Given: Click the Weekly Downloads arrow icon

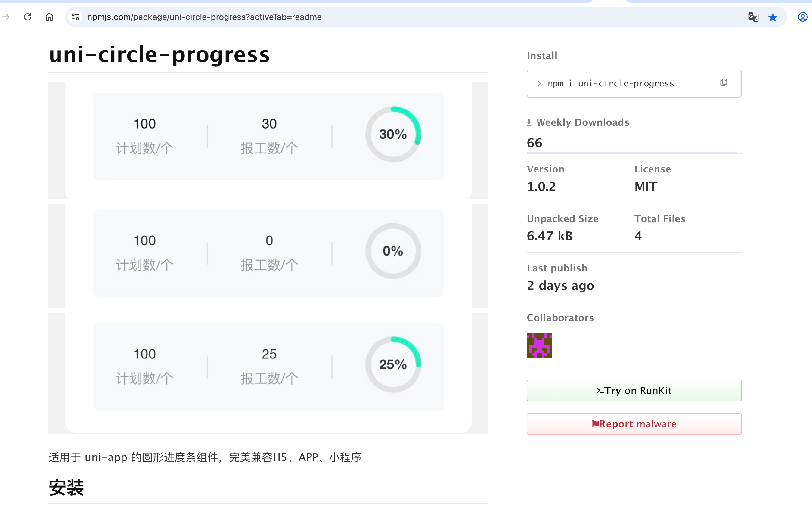Looking at the screenshot, I should (x=529, y=122).
